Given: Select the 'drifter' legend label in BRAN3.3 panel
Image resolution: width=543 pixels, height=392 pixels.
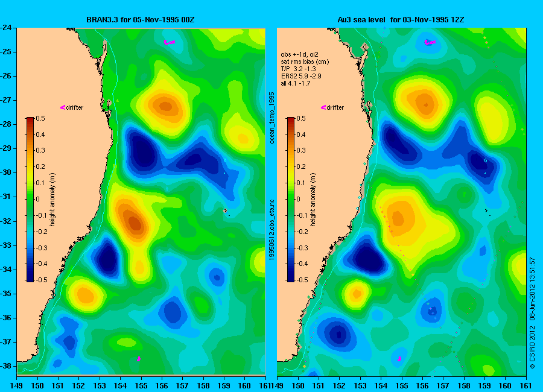Looking at the screenshot, I should coord(75,107).
